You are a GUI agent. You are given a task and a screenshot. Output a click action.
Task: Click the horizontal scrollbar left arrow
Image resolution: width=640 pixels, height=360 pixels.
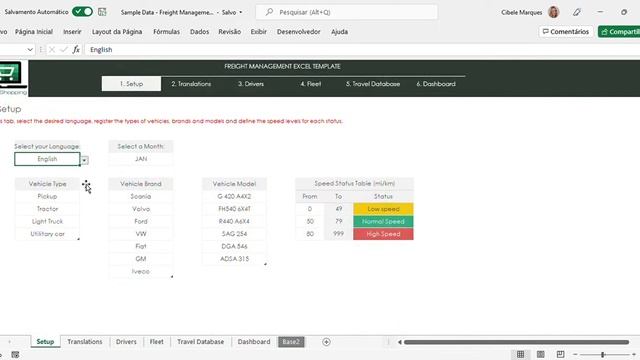pyautogui.click(x=400, y=342)
